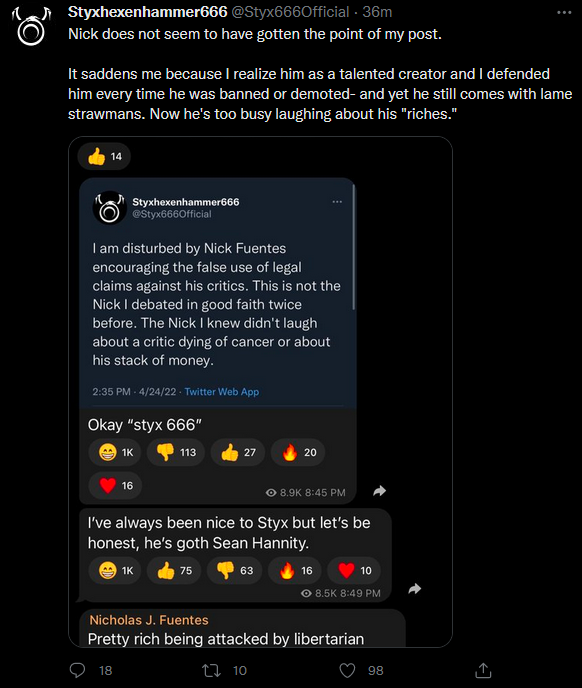Click the Styxhexenhammer666 profile avatar at the top
The image size is (582, 688).
tap(31, 26)
